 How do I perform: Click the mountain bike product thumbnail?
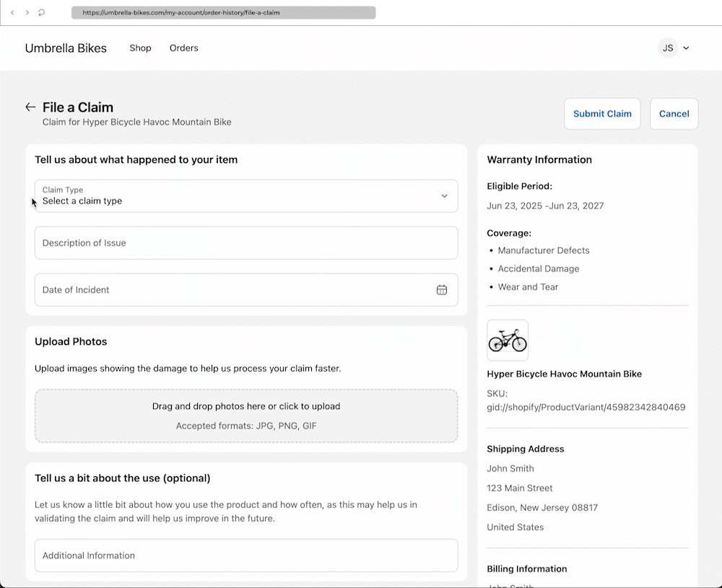click(508, 341)
